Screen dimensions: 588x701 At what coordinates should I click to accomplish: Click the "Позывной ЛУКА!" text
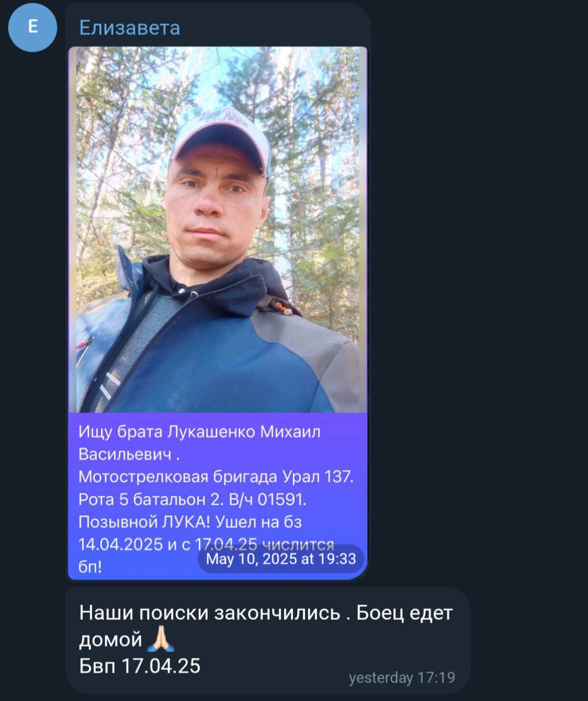(145, 522)
